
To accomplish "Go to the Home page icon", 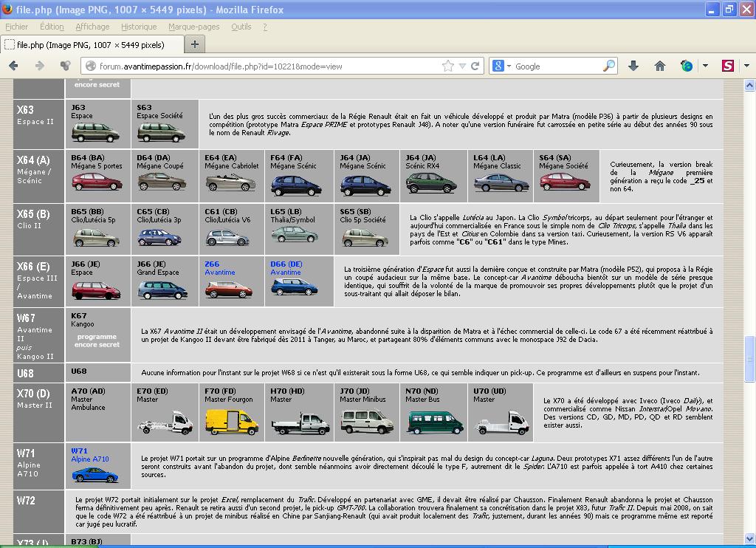I will 660,66.
